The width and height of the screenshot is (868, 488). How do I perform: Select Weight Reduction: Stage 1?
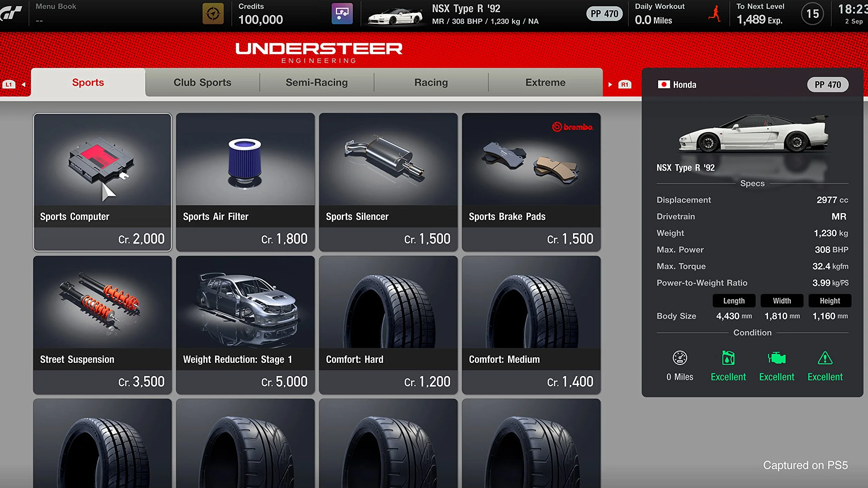tap(245, 325)
